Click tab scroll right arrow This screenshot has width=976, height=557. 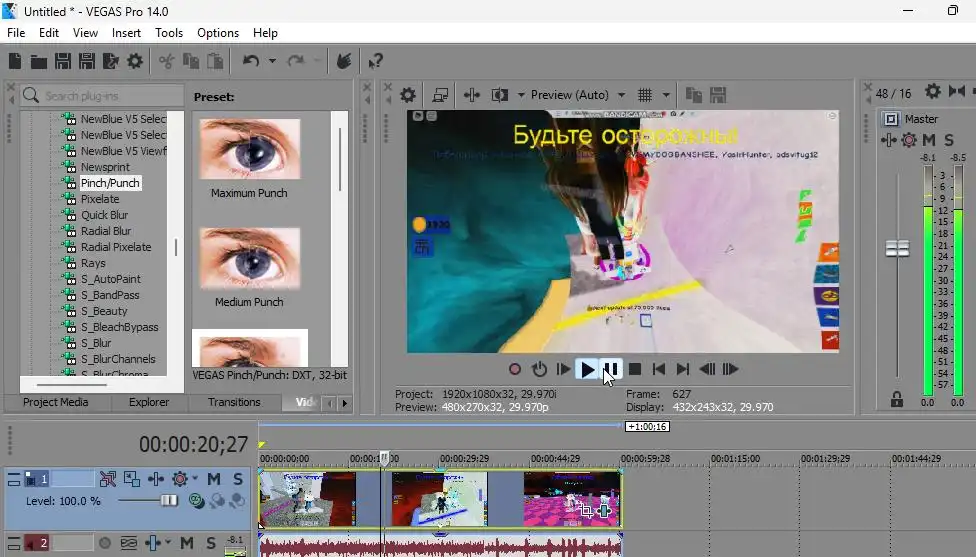(x=344, y=403)
